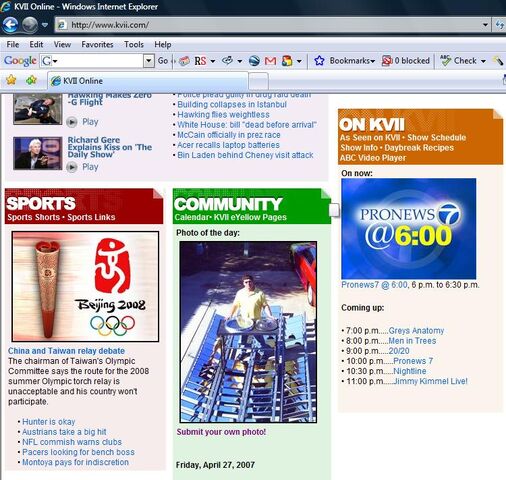The image size is (506, 480).
Task: Click the Send To toolbar icon
Action: pos(227,61)
